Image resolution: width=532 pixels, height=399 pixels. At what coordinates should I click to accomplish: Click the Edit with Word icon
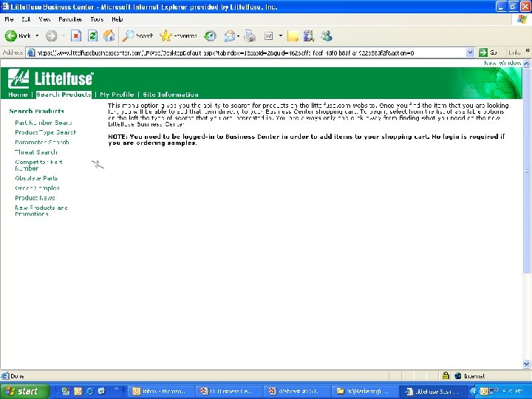[269, 35]
